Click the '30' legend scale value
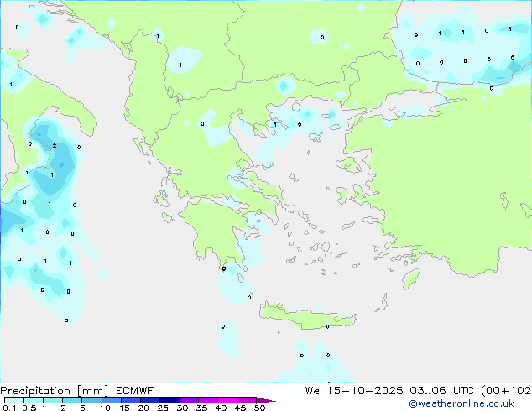The image size is (532, 411). (182, 408)
